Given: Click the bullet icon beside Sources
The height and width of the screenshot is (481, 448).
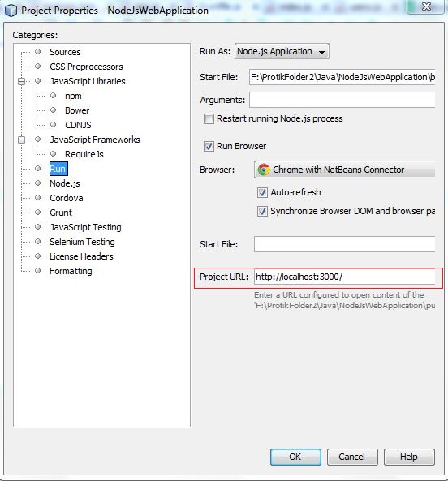Looking at the screenshot, I should (38, 52).
